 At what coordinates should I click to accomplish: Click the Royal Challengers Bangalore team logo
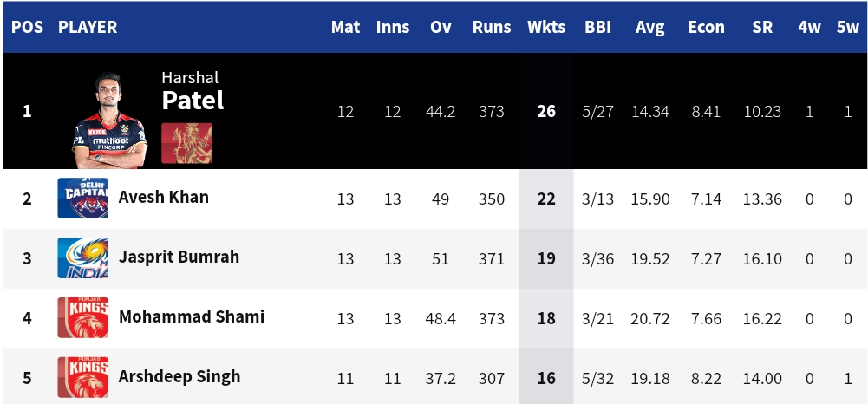coord(186,143)
